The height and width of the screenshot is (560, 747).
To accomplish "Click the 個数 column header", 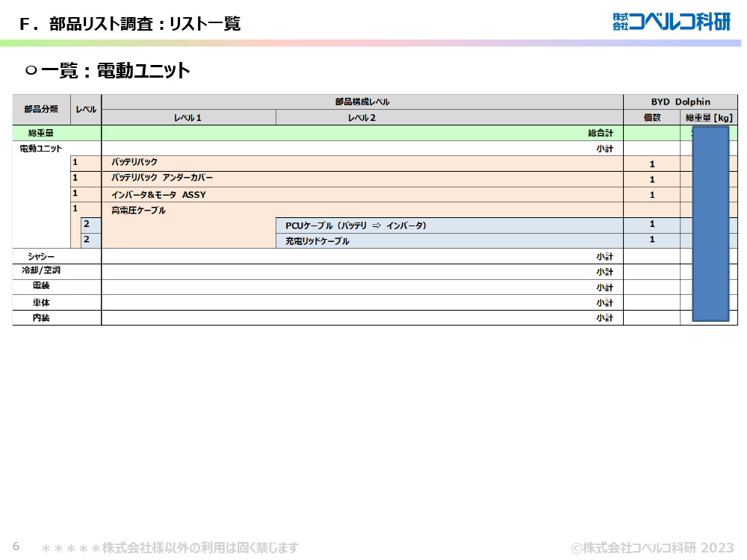I will point(651,118).
